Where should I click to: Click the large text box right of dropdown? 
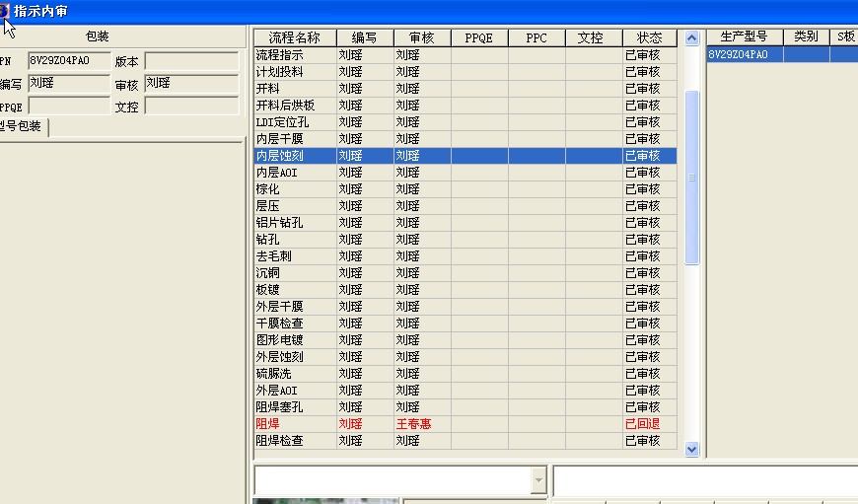705,480
